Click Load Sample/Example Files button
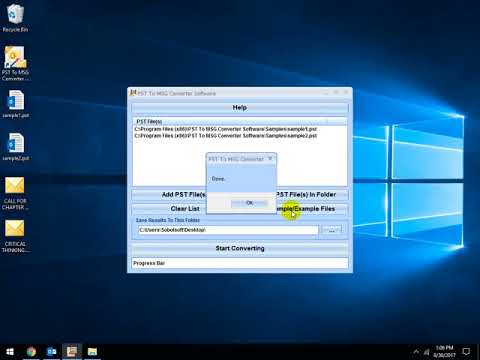 pos(312,209)
